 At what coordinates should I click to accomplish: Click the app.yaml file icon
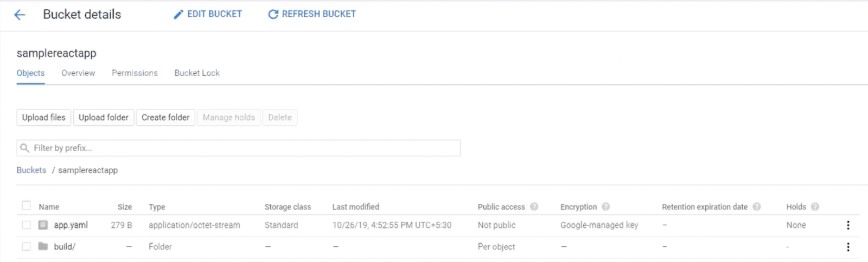pyautogui.click(x=43, y=225)
